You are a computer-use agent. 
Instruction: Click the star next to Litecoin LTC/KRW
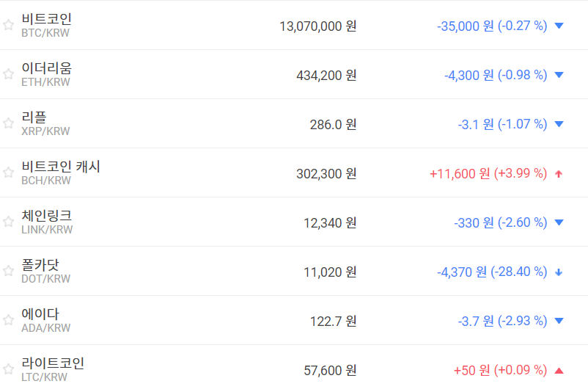tap(8, 369)
